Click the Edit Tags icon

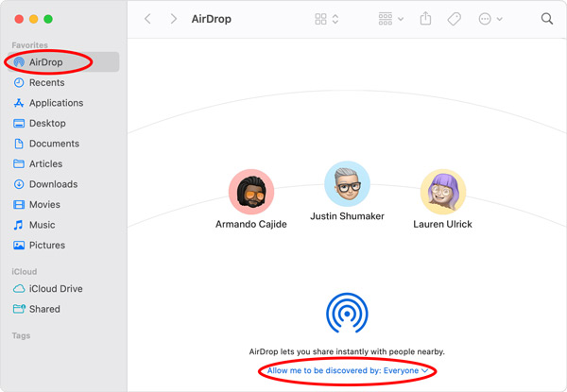455,19
